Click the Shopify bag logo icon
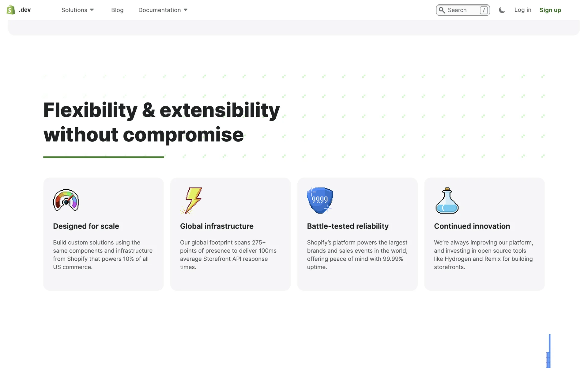Screen dimensions: 588x368 11,10
